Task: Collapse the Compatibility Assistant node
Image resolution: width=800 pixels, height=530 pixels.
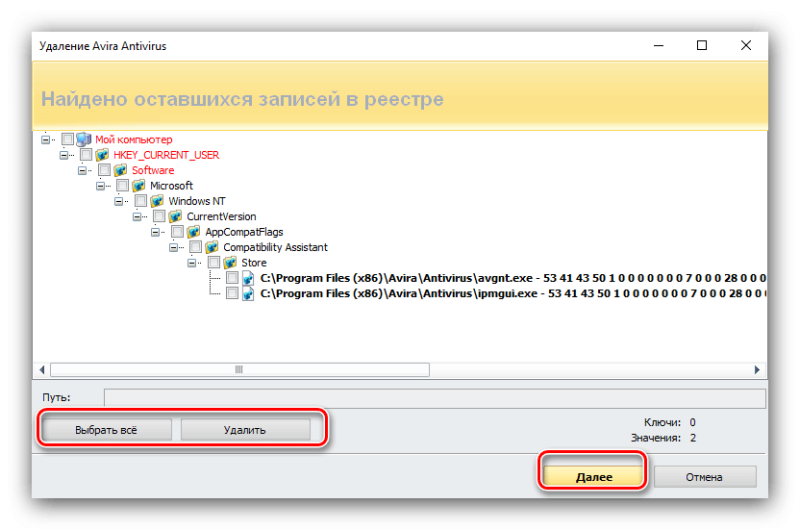Action: [x=174, y=247]
